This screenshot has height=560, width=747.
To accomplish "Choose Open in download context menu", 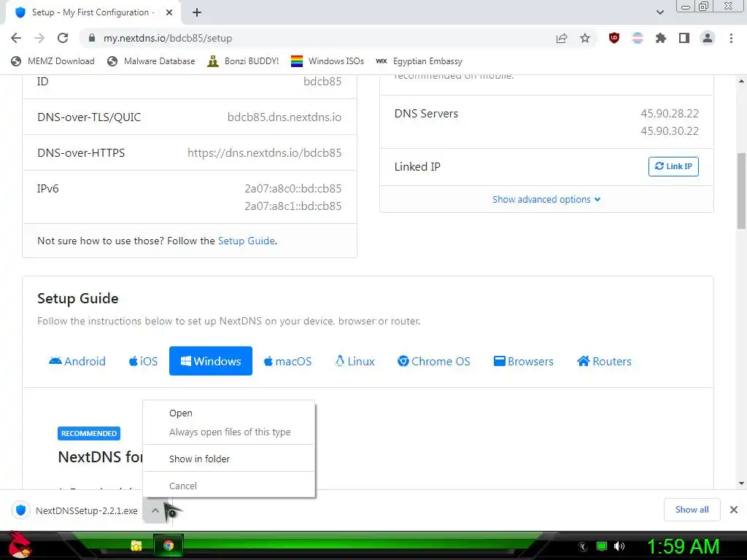I will tap(228, 413).
